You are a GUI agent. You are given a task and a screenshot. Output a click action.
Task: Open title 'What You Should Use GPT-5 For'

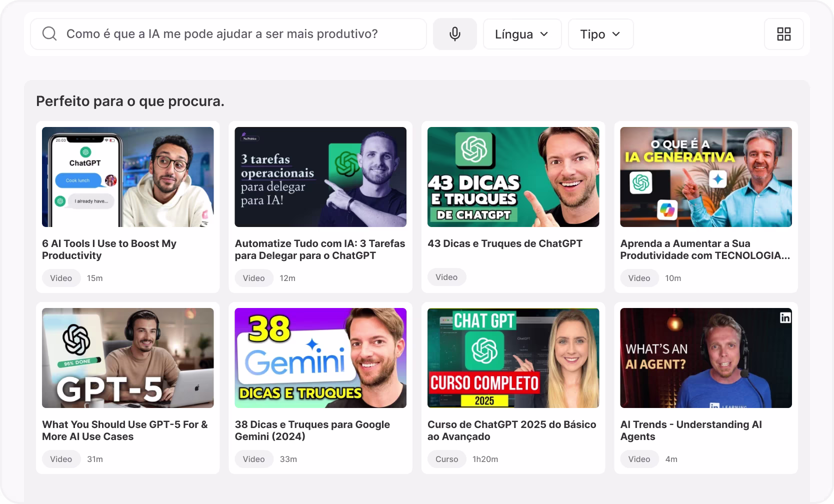pyautogui.click(x=125, y=430)
